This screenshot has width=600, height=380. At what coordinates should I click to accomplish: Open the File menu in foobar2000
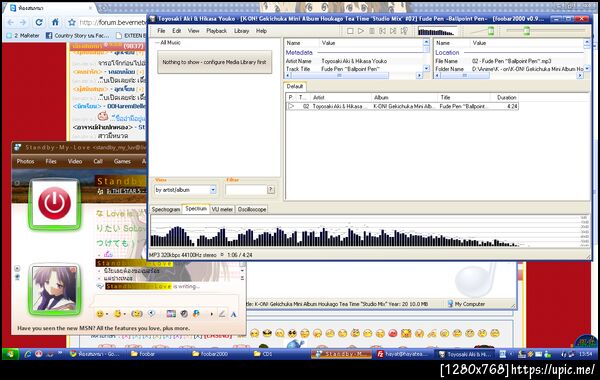(161, 31)
